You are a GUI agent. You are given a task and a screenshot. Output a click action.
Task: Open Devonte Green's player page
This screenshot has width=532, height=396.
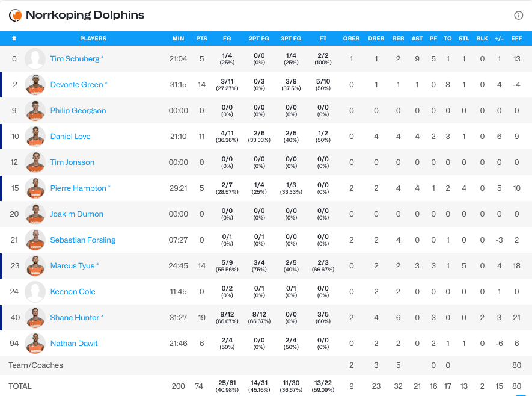click(78, 85)
